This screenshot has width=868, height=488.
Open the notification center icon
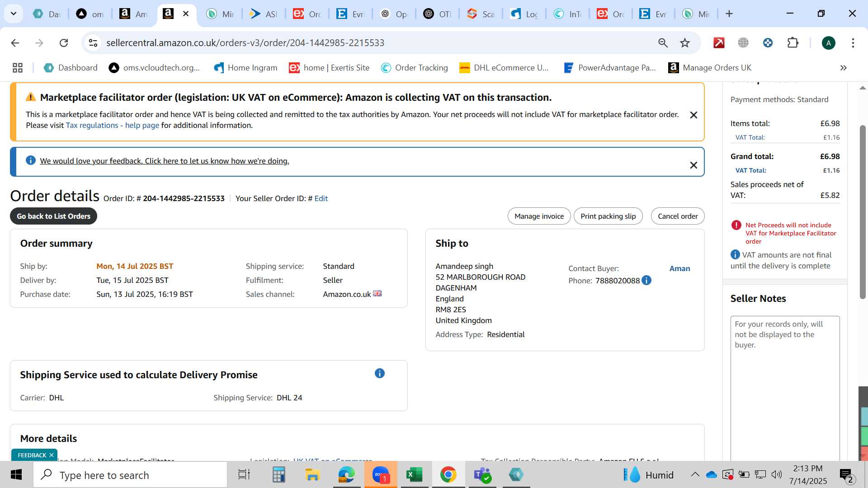coord(846,475)
